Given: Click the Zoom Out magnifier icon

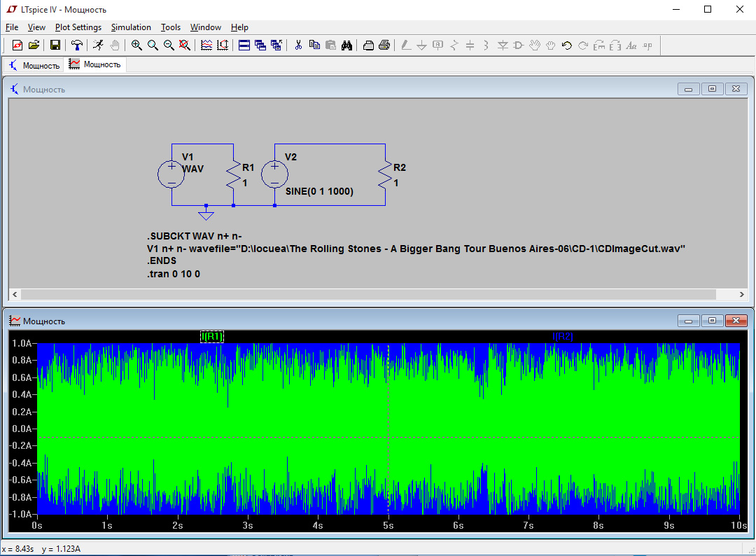Looking at the screenshot, I should coord(169,46).
